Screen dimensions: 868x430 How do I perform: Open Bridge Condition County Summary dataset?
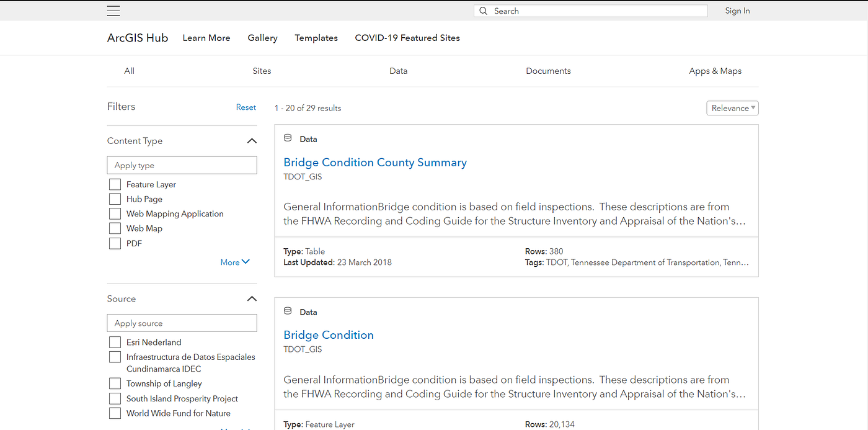tap(375, 163)
